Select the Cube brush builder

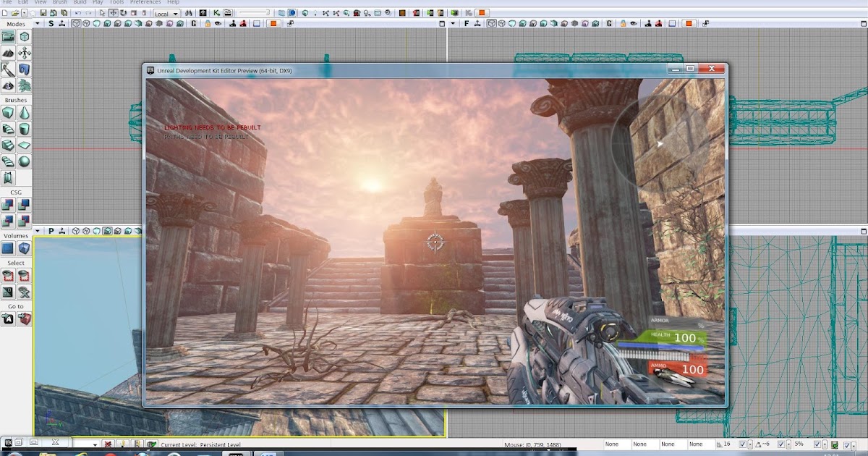(x=8, y=113)
